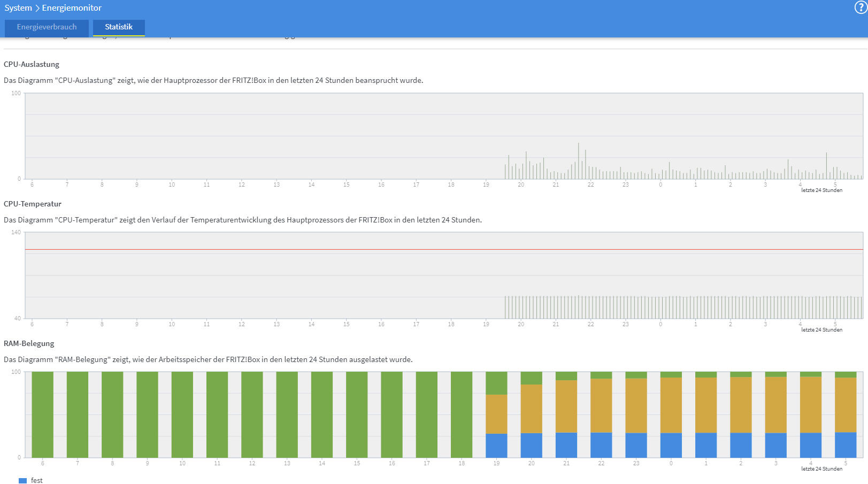Screen dimensions: 868x484
Task: Click the RAM bar at hour 19
Action: [496, 414]
